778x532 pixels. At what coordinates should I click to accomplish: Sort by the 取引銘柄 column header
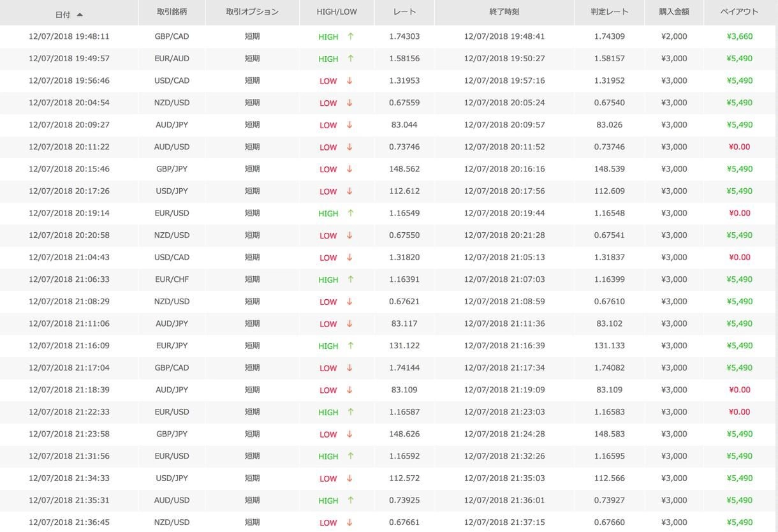tap(172, 12)
